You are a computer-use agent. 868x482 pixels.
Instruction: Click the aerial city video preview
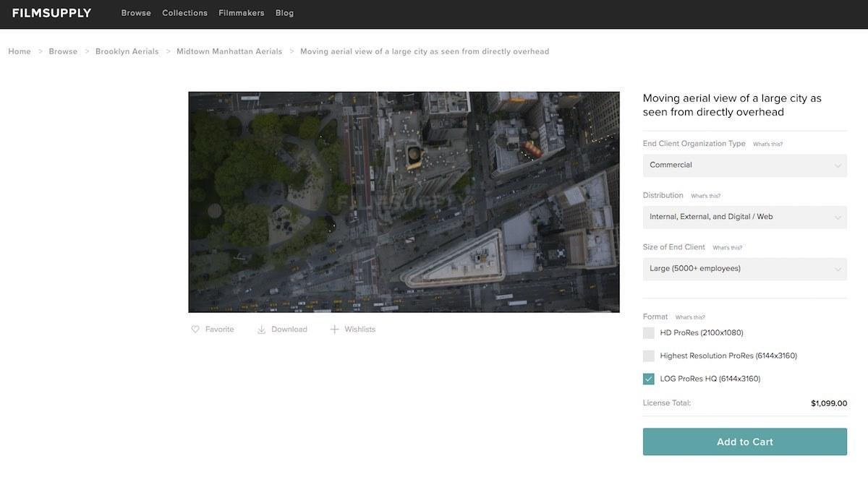(404, 202)
